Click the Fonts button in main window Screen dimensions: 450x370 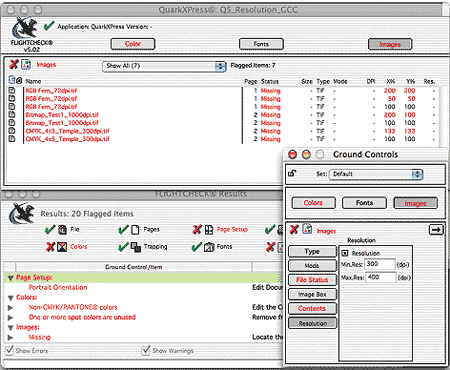coord(261,44)
